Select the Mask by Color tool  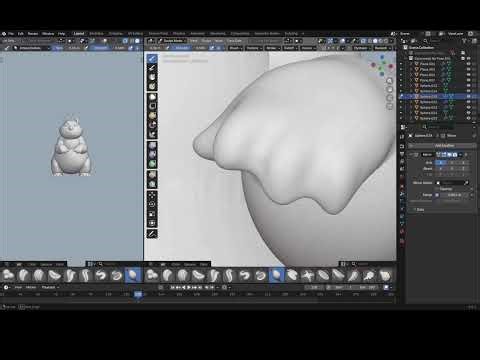tap(152, 184)
